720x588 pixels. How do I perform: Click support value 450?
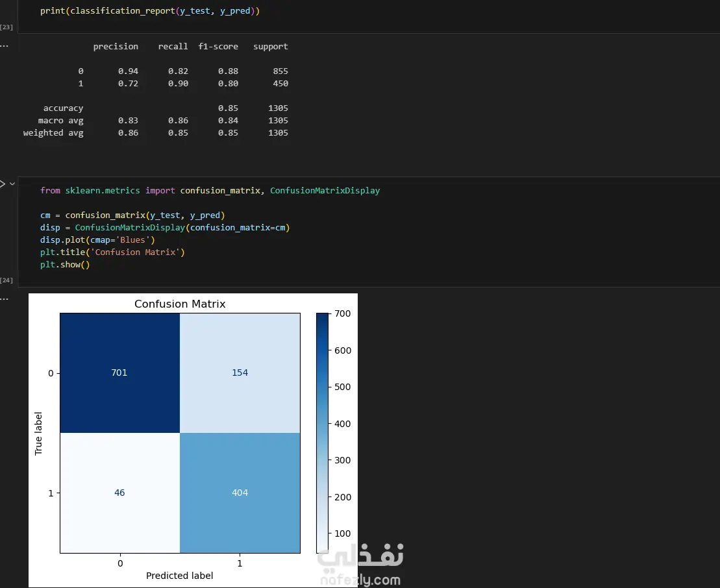(280, 84)
